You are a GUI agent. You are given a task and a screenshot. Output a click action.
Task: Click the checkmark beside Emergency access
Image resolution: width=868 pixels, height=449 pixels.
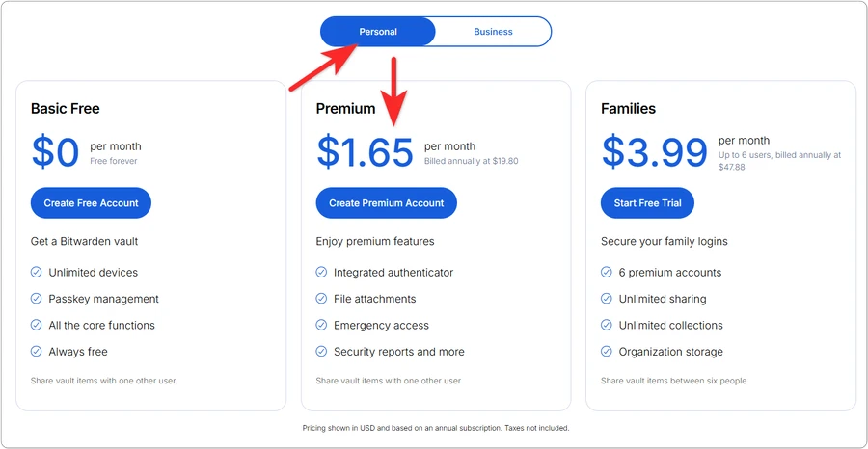coord(321,326)
